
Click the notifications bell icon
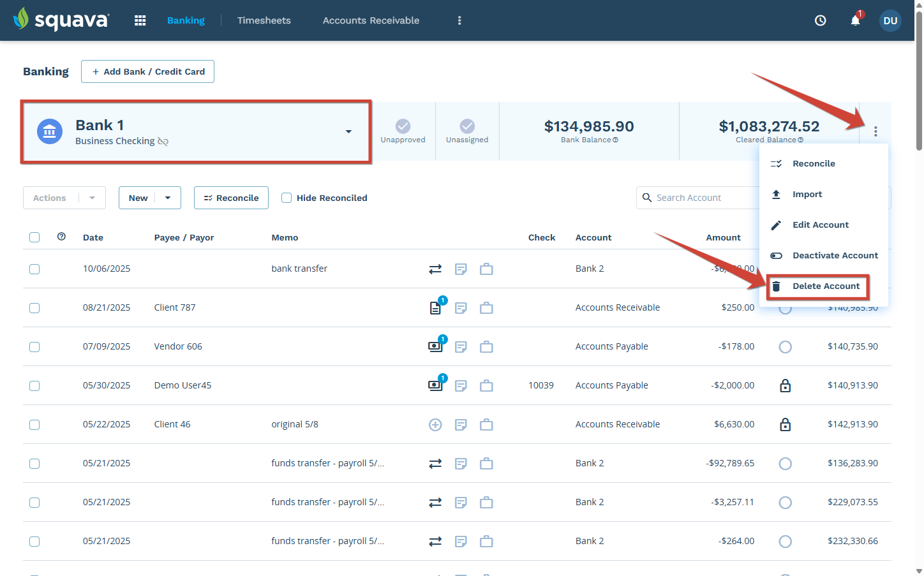click(855, 20)
